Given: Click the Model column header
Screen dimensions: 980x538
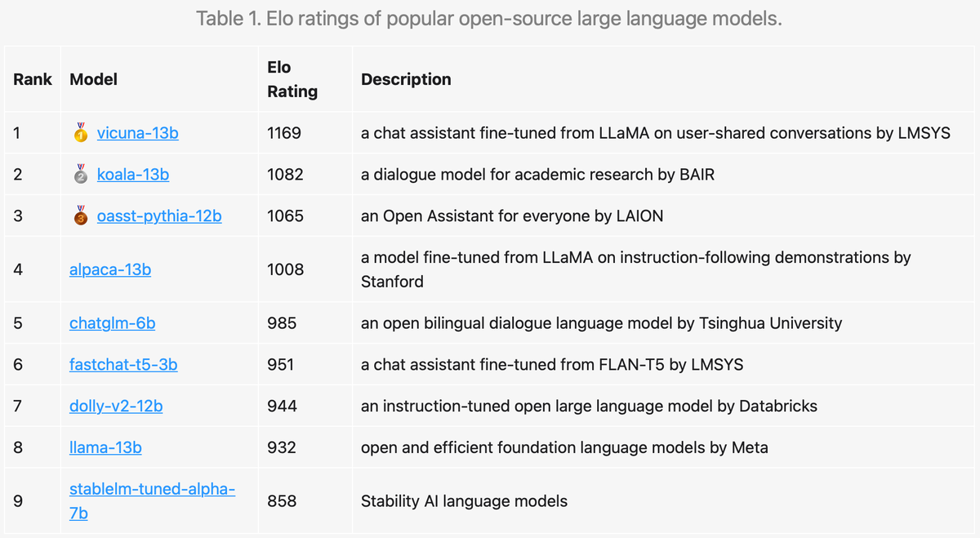Looking at the screenshot, I should 93,79.
